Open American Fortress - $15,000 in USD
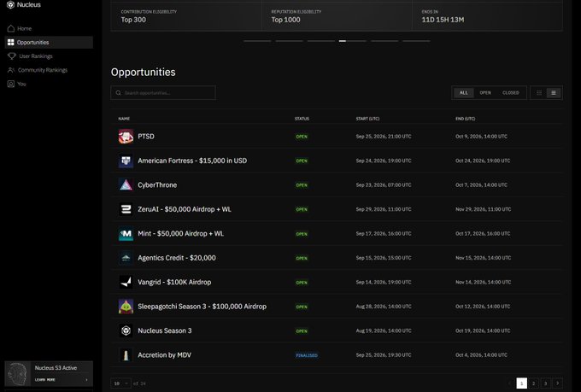The width and height of the screenshot is (581, 392). 192,161
